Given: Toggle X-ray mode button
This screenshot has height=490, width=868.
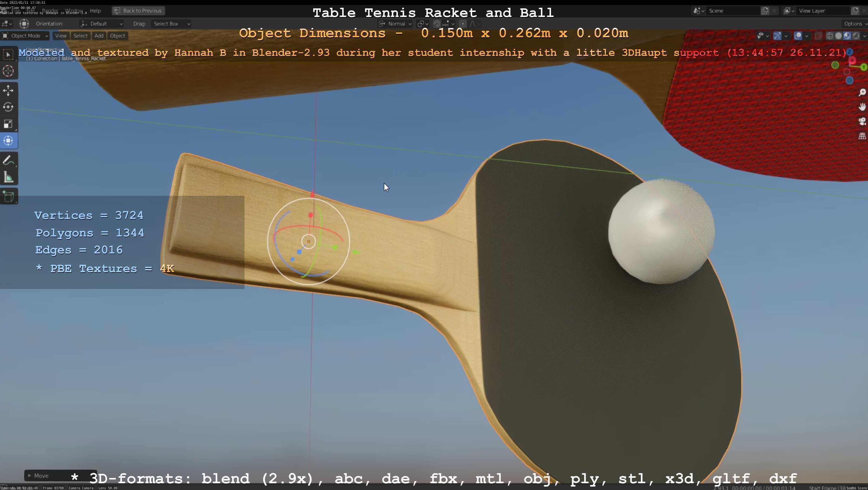Looking at the screenshot, I should coord(818,36).
